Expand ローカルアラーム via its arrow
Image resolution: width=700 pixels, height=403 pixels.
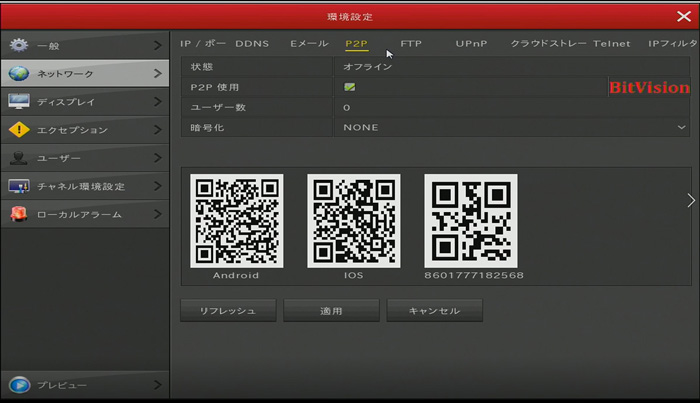coord(158,214)
